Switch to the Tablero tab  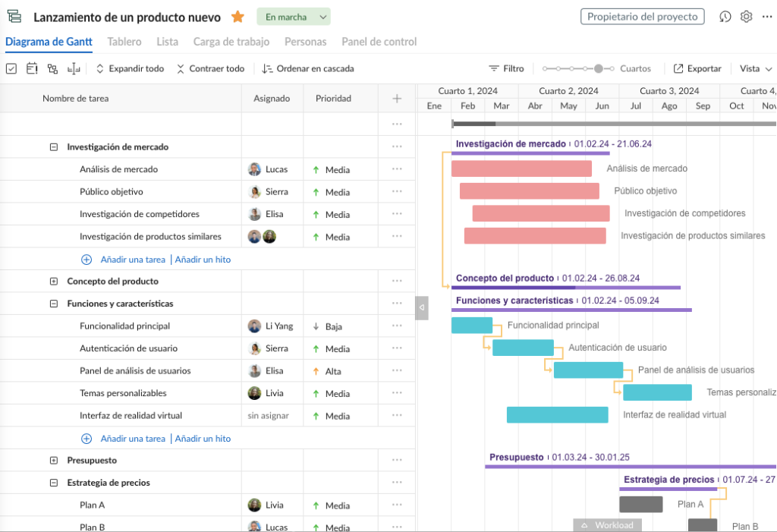[124, 42]
